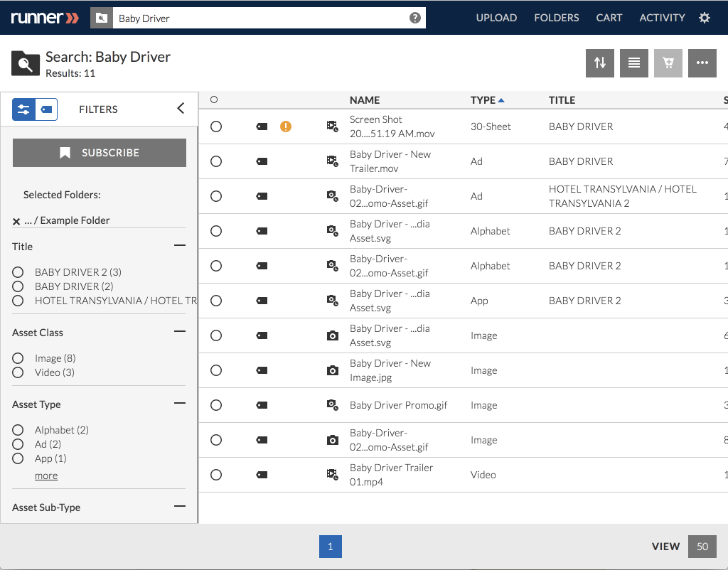This screenshot has width=728, height=570.
Task: Click tag icon for Screen Shot row
Action: (262, 127)
